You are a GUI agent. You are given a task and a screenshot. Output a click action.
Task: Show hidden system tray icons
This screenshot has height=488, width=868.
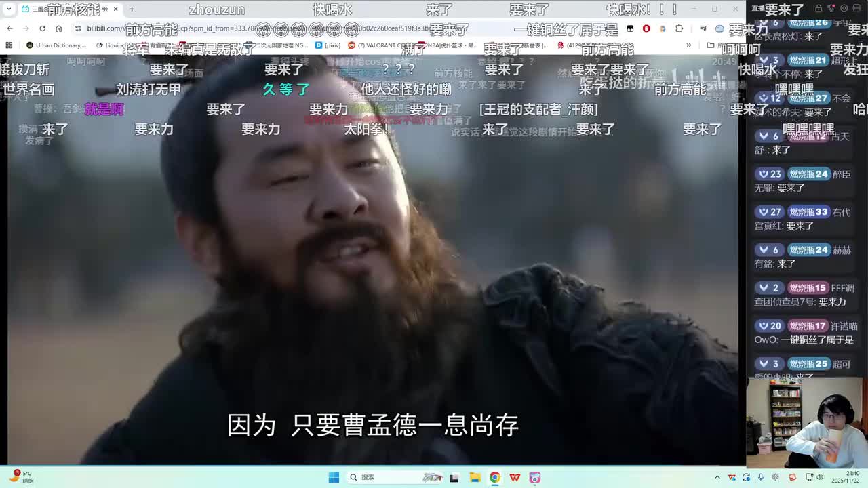pos(717,477)
